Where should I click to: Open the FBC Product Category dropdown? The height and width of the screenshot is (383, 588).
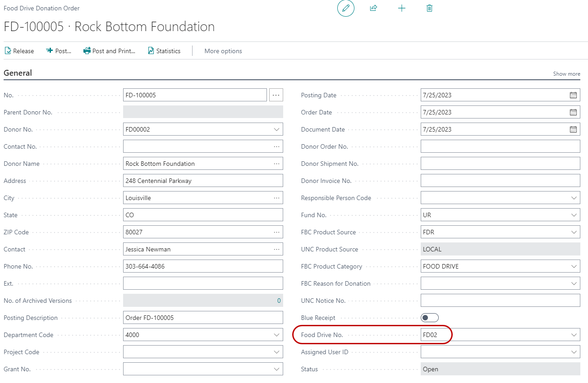click(x=574, y=266)
